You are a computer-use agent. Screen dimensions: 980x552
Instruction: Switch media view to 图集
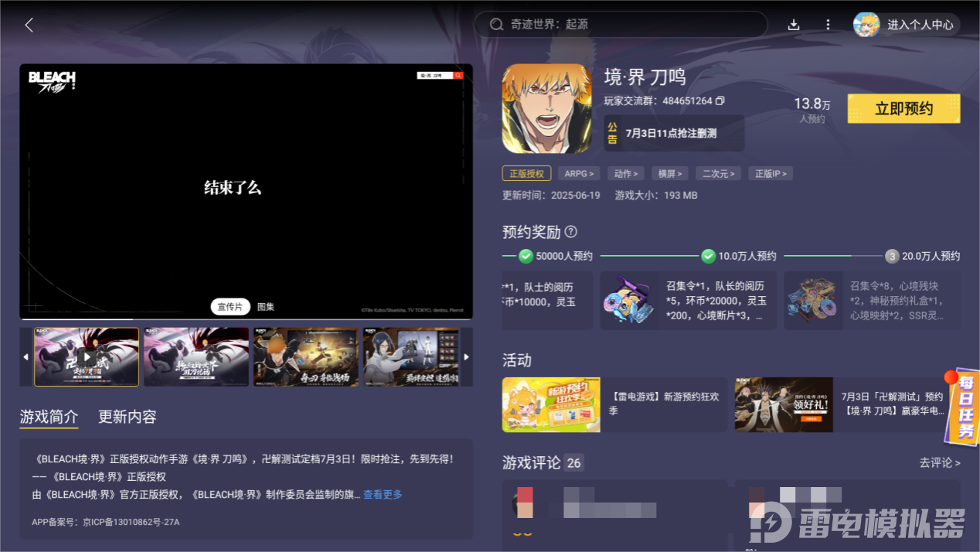266,306
